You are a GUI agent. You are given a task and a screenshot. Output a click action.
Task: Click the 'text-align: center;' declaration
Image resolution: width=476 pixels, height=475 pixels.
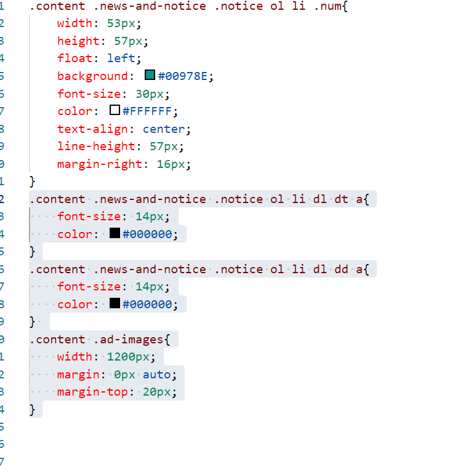pos(124,129)
